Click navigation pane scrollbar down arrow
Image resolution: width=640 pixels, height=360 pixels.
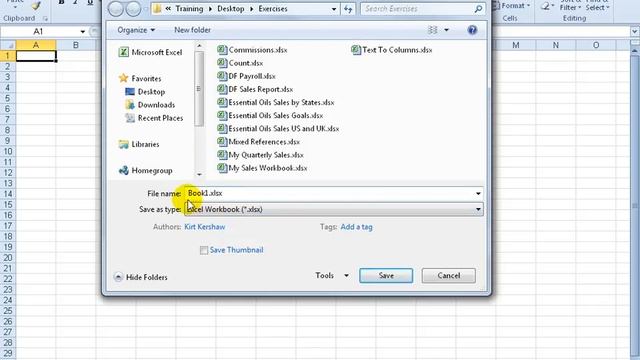(199, 174)
